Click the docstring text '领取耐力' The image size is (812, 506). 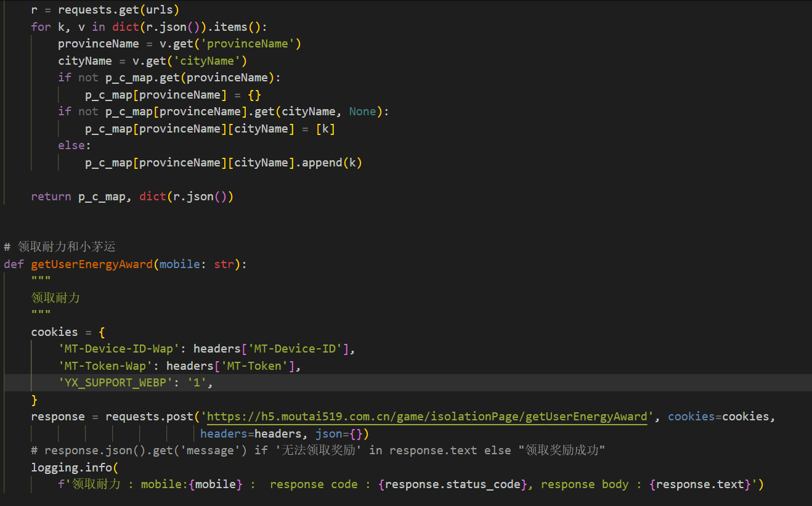(55, 298)
